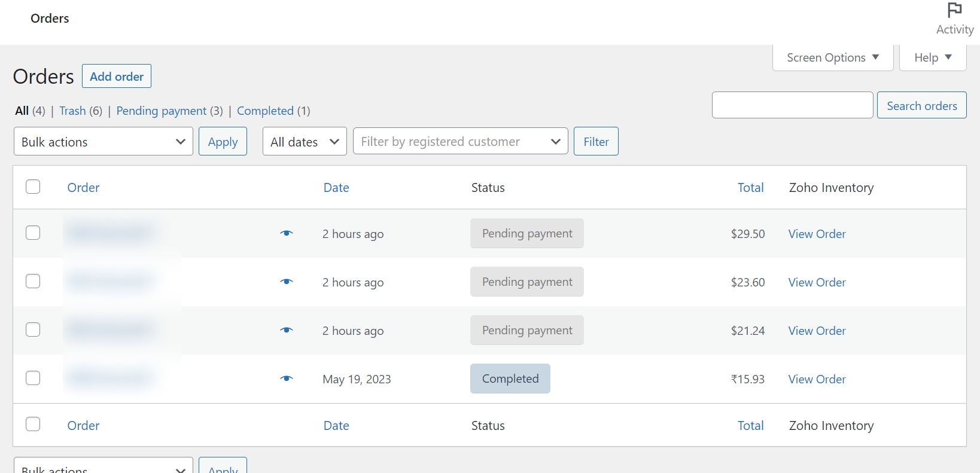
Task: Select the checkbox for the $29.50 order
Action: point(33,233)
